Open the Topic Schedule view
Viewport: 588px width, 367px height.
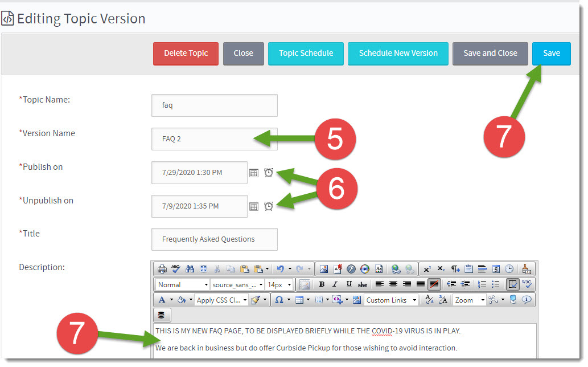point(306,53)
